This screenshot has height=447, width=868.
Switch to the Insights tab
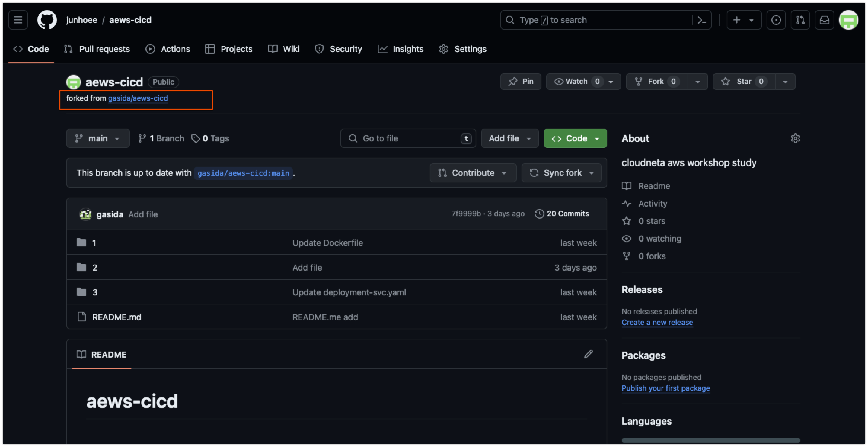(400, 49)
